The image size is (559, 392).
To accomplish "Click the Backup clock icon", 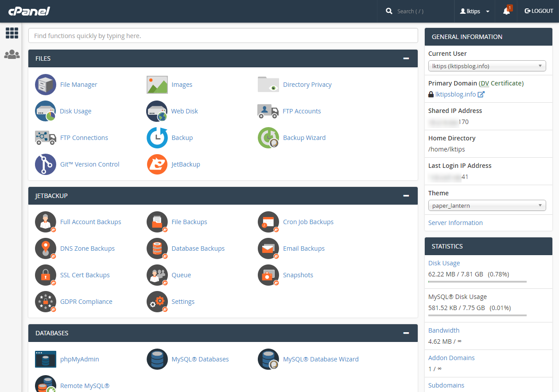I will click(157, 138).
